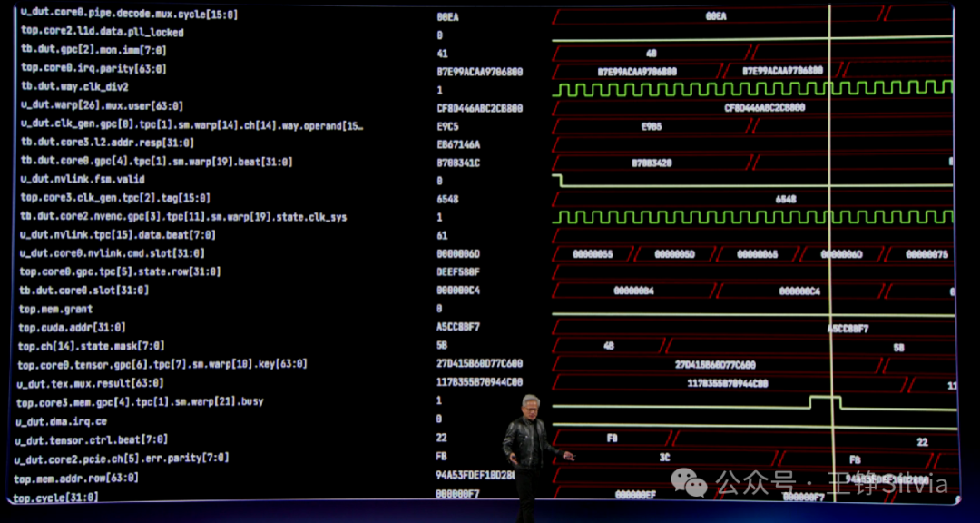The height and width of the screenshot is (523, 980).
Task: Select signal top.ch[14].state.mask[7:0]
Action: [92, 345]
